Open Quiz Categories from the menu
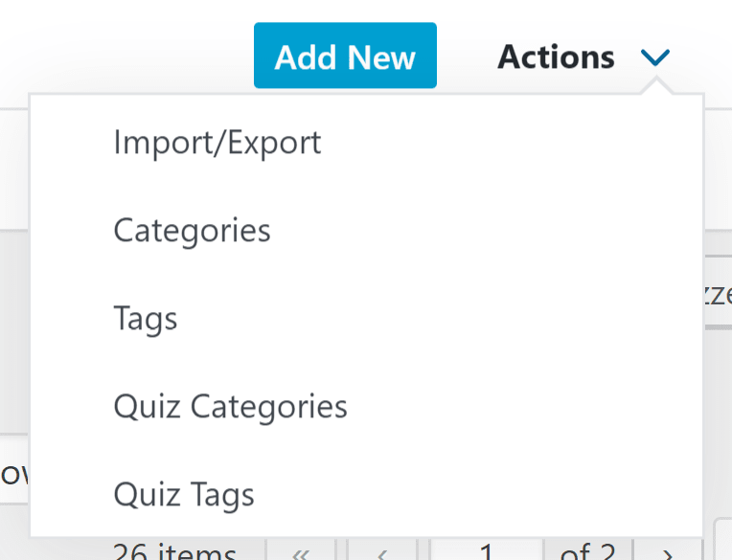Image resolution: width=732 pixels, height=560 pixels. [x=231, y=407]
